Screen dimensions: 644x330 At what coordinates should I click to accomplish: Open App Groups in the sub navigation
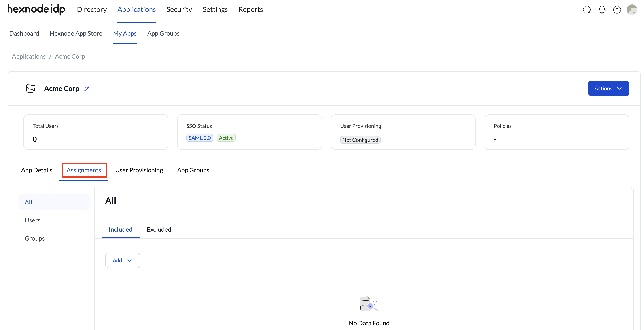click(163, 33)
